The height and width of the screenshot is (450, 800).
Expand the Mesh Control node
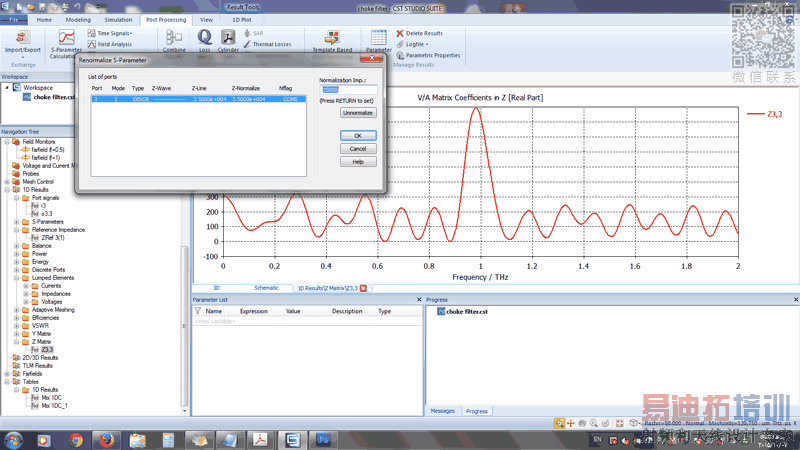point(7,182)
